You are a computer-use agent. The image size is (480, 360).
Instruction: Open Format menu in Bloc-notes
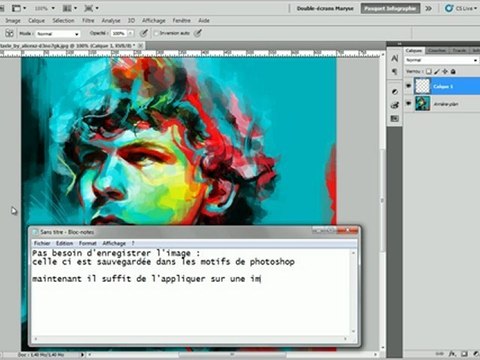click(x=88, y=243)
